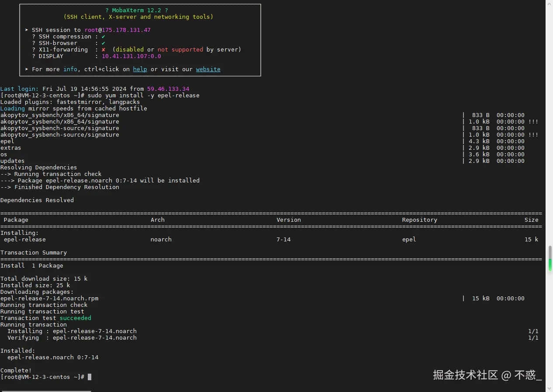Click the 'Version' column header
This screenshot has height=392, width=553.
(289, 220)
